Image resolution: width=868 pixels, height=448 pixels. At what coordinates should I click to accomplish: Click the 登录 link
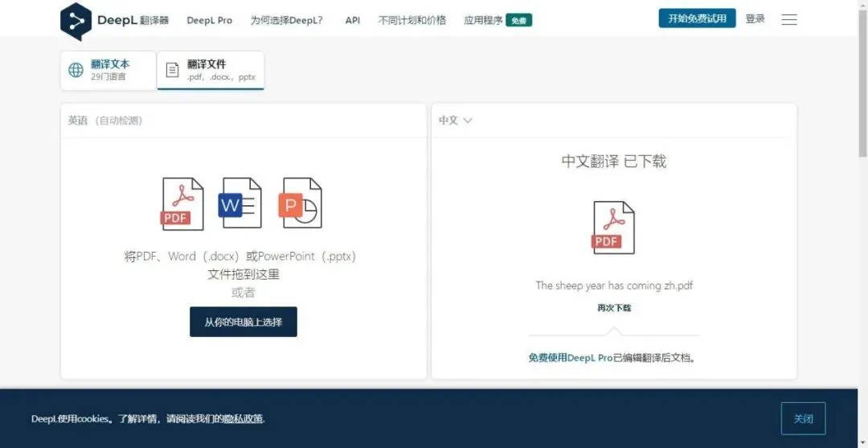pos(755,18)
